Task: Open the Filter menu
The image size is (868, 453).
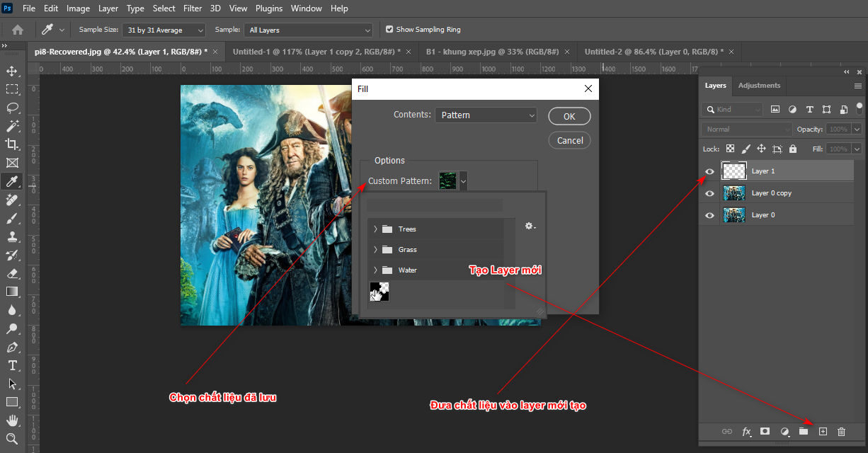Action: [x=192, y=8]
